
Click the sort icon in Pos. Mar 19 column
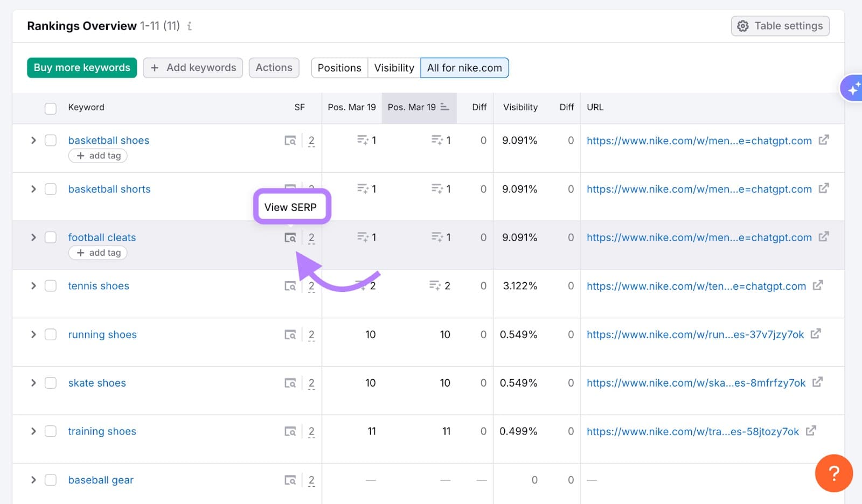444,107
